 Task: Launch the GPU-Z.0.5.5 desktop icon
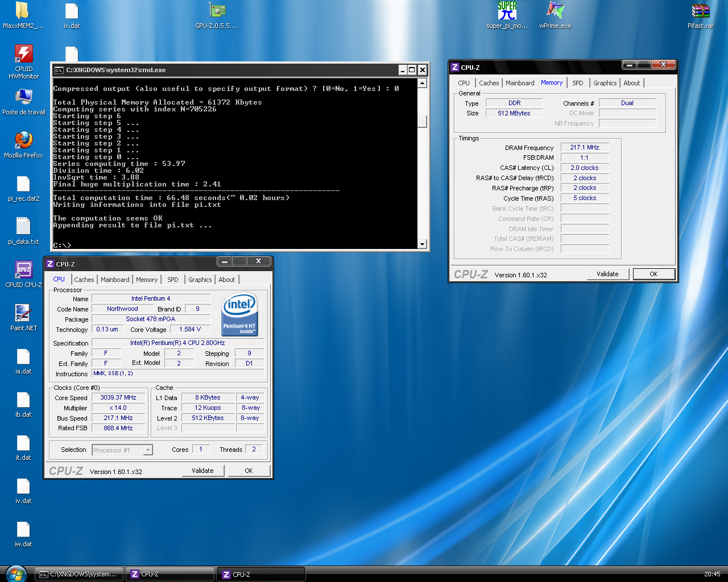[x=217, y=10]
